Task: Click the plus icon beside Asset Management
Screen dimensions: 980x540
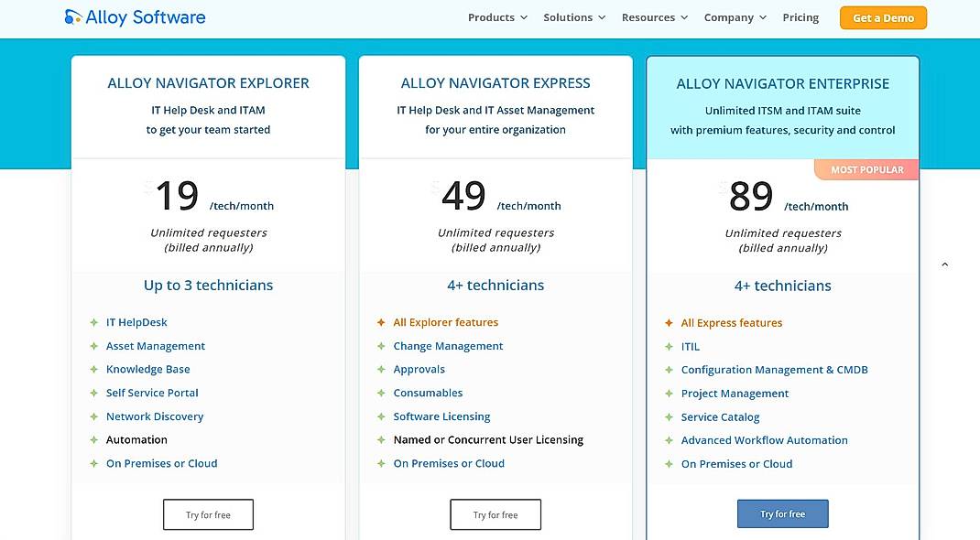Action: pyautogui.click(x=93, y=346)
